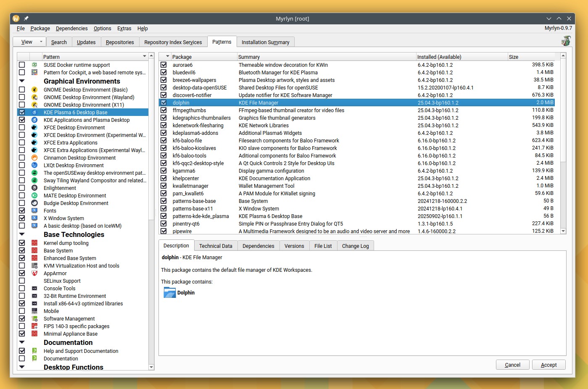
Task: Click the GNOME Desktop Environment (Basic) icon
Action: [34, 90]
